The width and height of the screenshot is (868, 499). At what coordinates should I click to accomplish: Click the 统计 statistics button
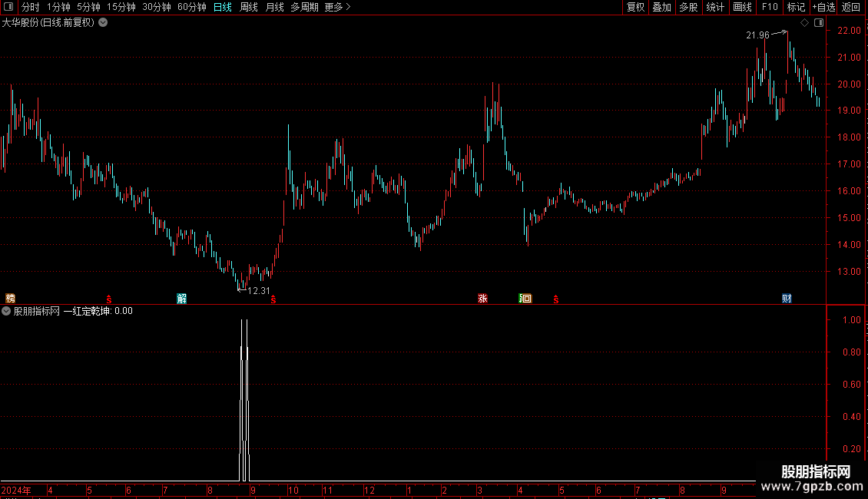click(x=715, y=7)
